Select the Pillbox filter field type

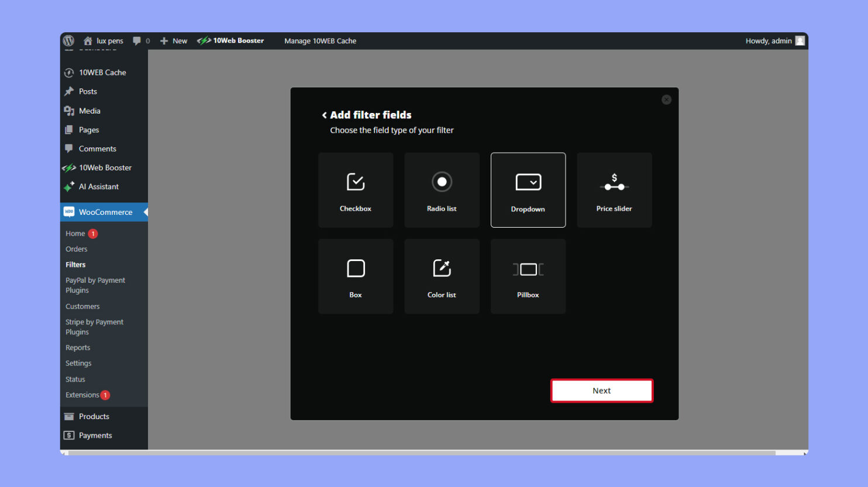click(x=528, y=276)
